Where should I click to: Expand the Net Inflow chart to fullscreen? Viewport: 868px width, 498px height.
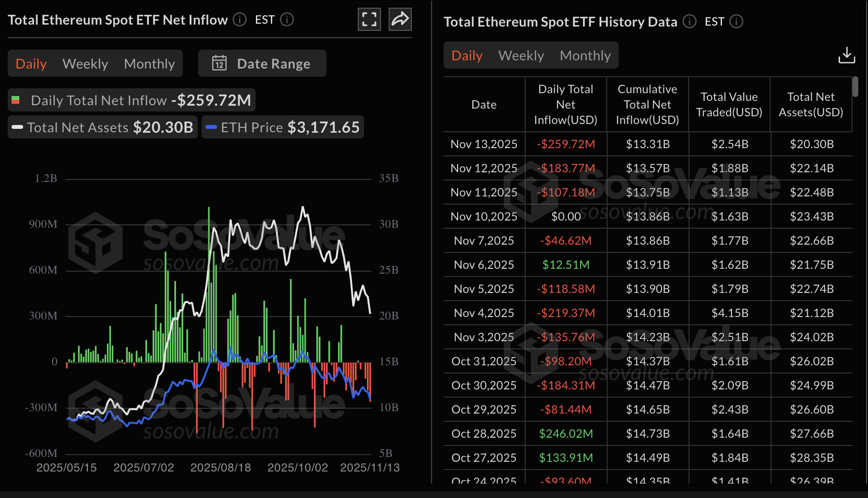click(x=369, y=19)
